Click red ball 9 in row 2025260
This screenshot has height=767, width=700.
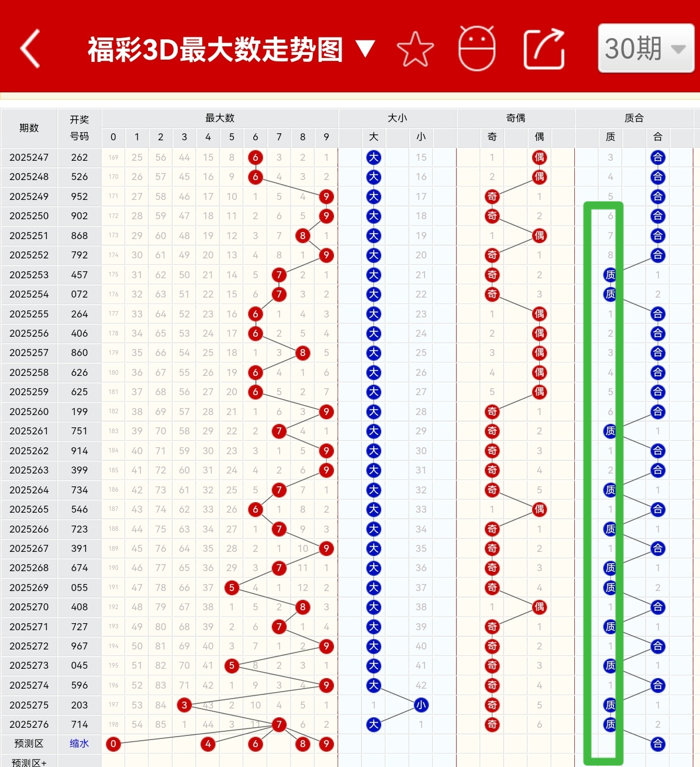click(326, 412)
